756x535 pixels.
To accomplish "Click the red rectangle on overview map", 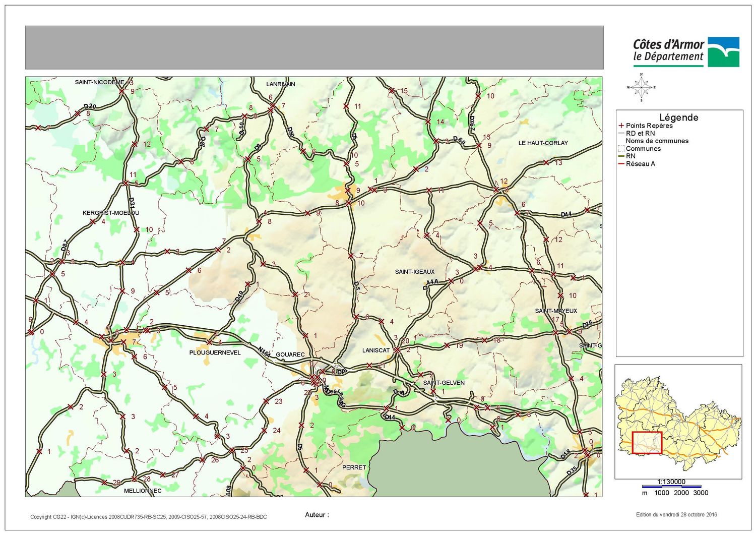I will click(x=647, y=443).
